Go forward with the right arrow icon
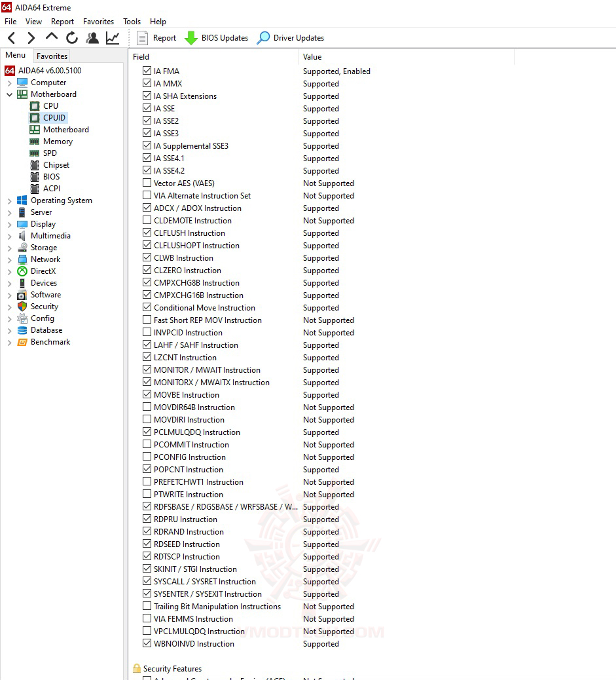This screenshot has width=616, height=680. click(31, 38)
